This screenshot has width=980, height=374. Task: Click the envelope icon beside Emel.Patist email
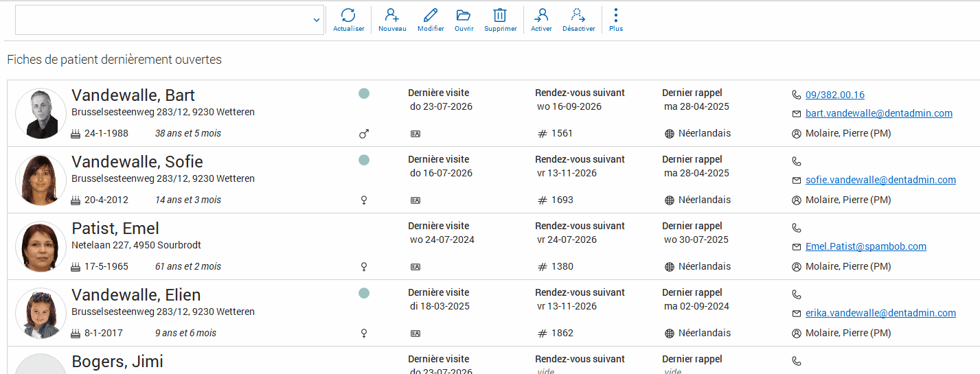pos(797,247)
